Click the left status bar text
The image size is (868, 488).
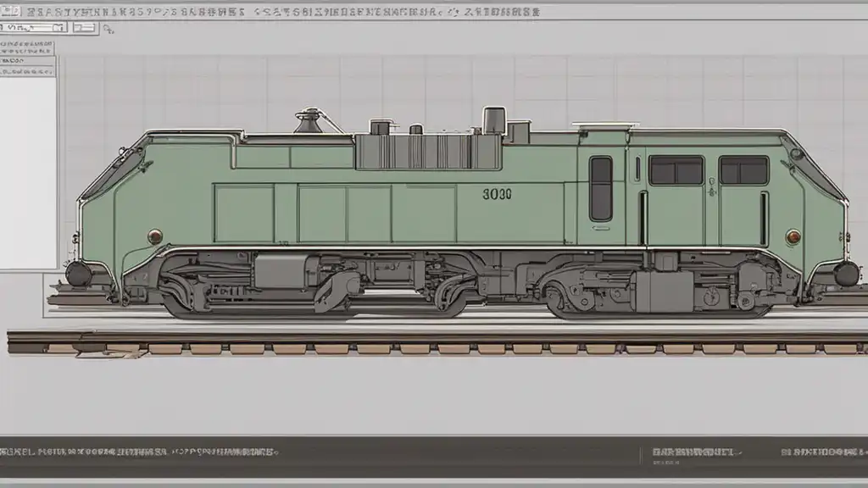coord(140,452)
